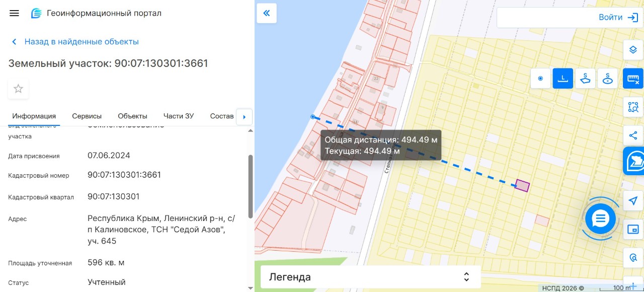
Task: Open the map layers icon
Action: pos(633,49)
